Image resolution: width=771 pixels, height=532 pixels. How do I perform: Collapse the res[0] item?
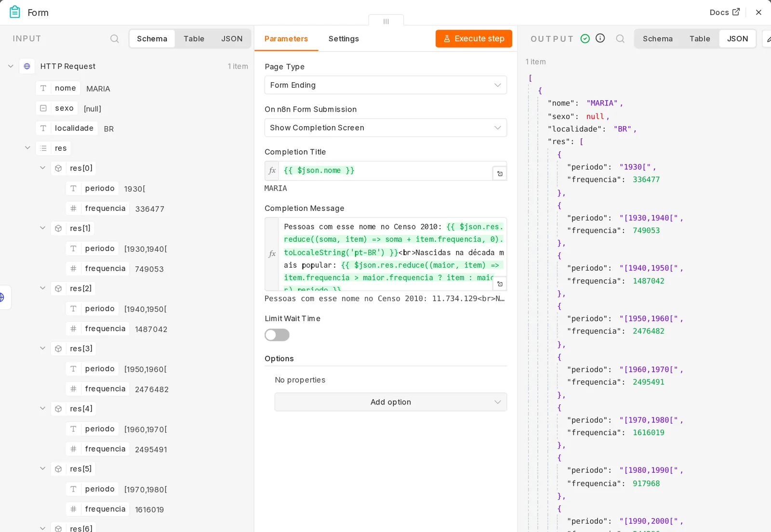tap(42, 168)
